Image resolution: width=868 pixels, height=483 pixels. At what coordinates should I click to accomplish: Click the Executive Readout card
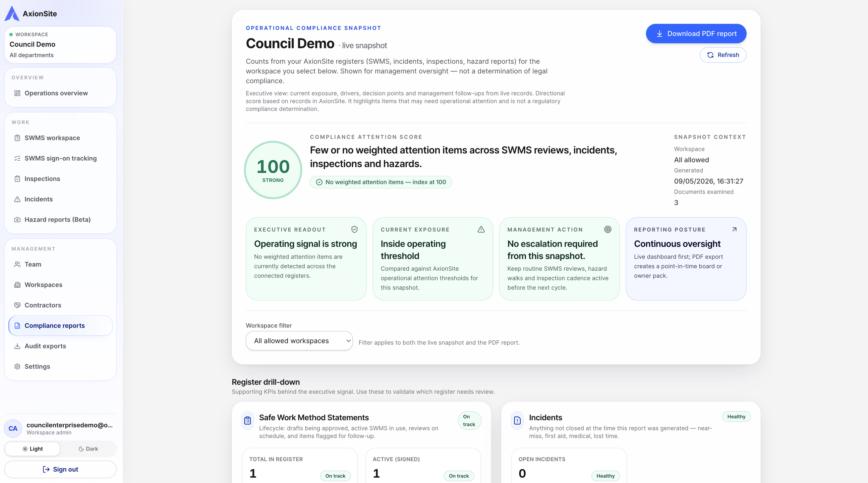(306, 259)
